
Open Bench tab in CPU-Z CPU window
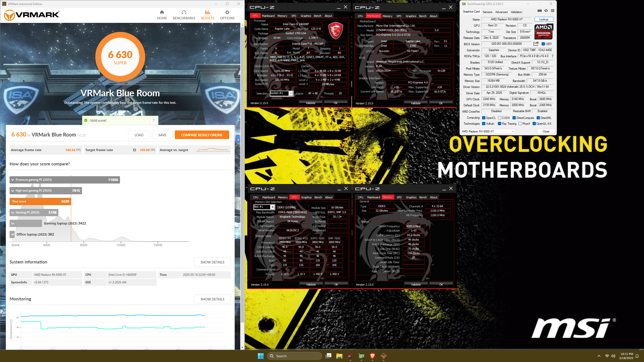pos(317,16)
